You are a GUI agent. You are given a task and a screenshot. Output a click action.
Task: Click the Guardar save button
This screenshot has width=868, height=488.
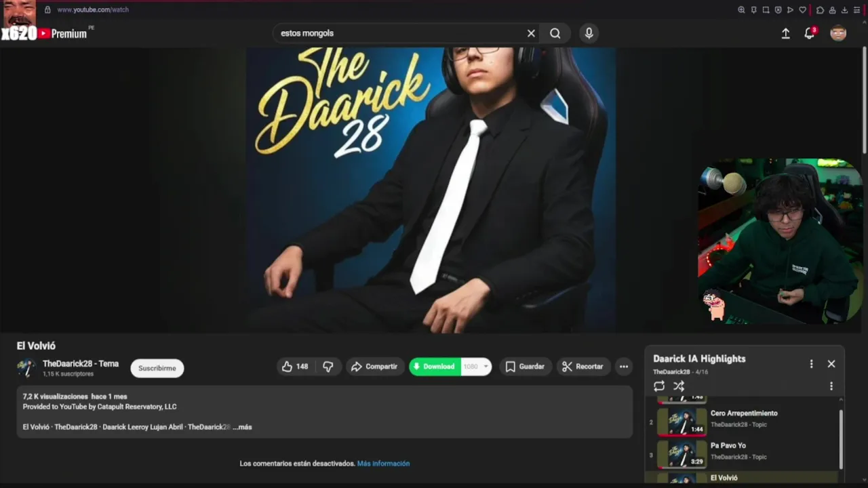[525, 367]
